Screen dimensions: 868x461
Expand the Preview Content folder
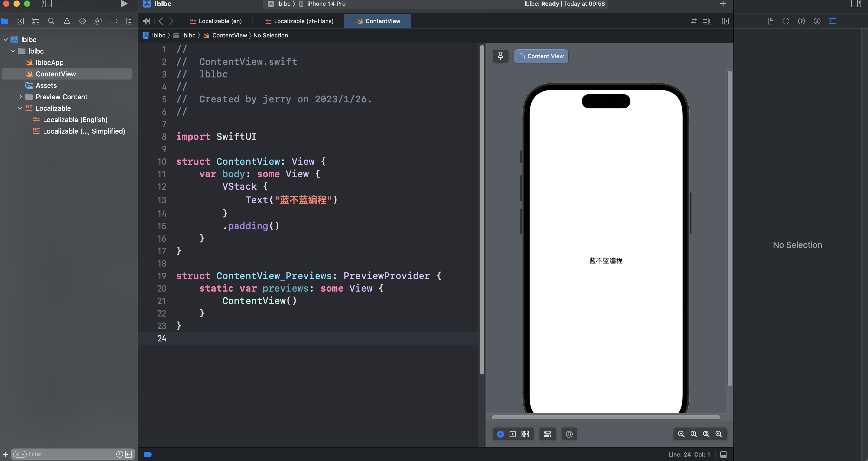(21, 97)
